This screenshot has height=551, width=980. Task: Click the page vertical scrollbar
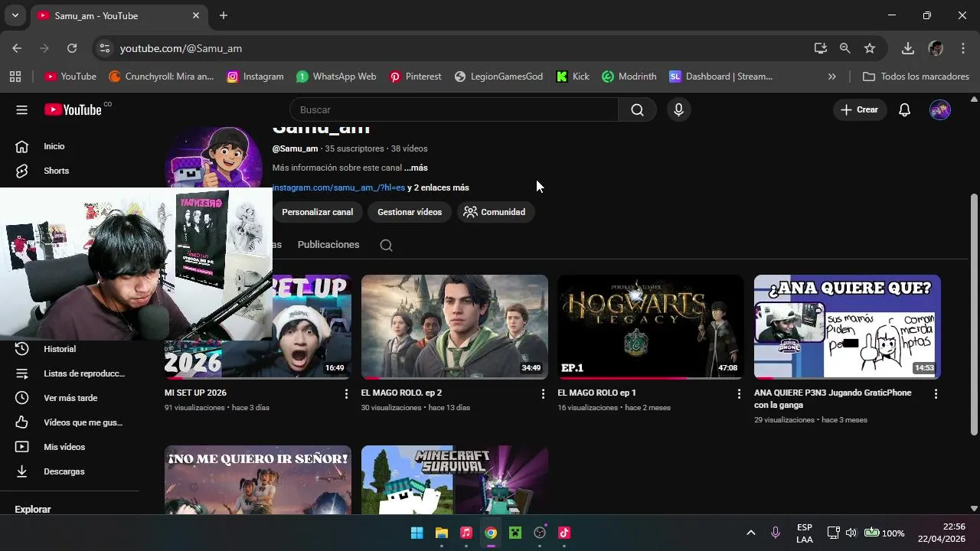(x=974, y=314)
